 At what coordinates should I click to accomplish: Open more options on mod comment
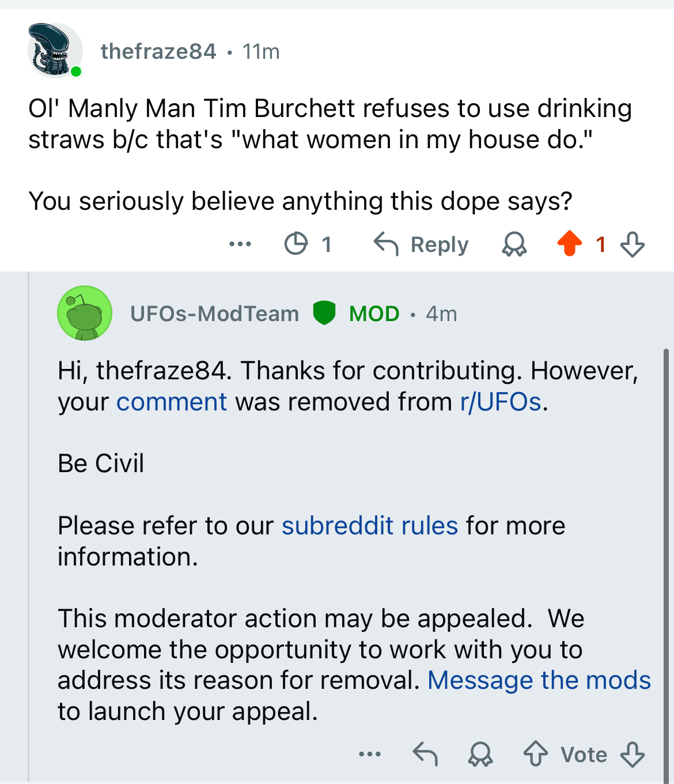(x=369, y=754)
